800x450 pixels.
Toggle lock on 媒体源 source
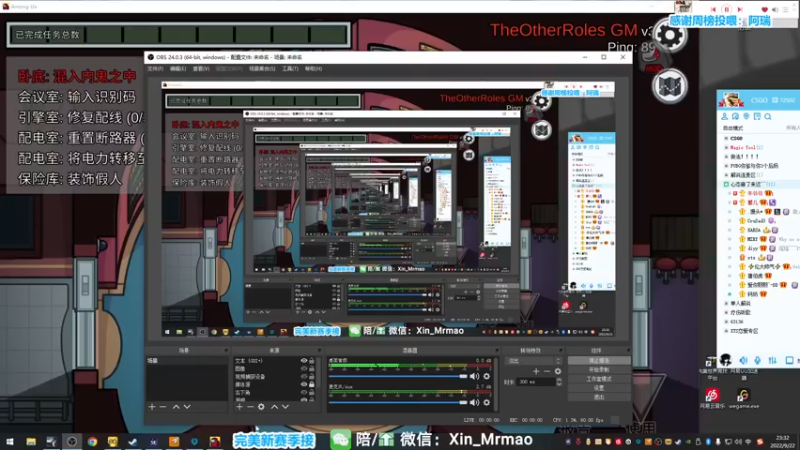(x=312, y=384)
